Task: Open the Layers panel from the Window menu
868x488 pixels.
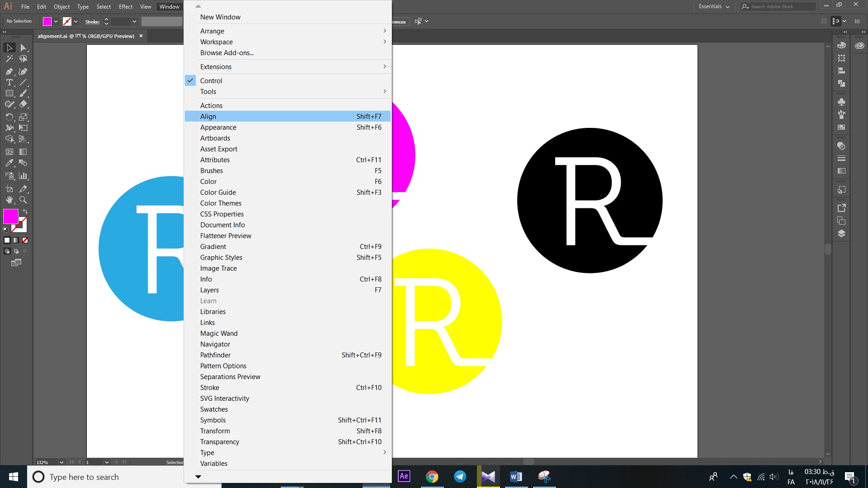Action: click(288, 290)
